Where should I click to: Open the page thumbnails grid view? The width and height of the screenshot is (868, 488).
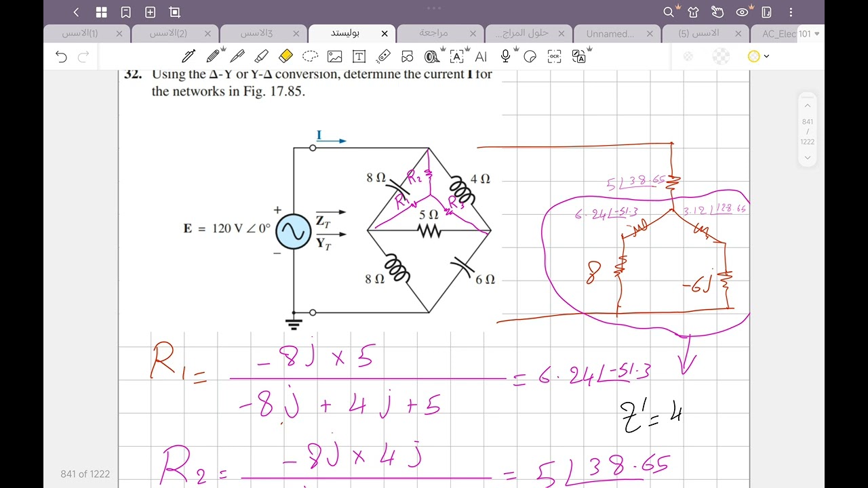pyautogui.click(x=101, y=12)
